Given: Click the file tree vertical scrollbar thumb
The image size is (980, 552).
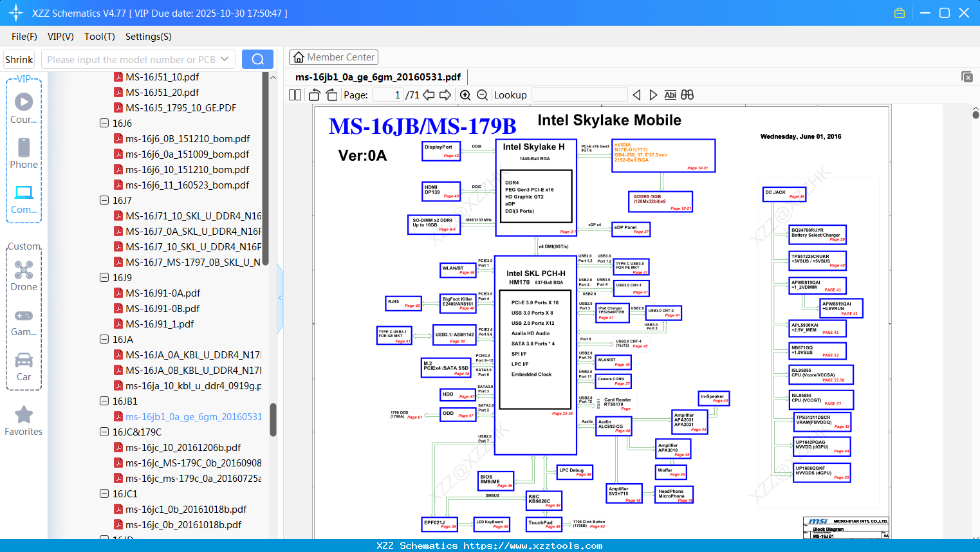Looking at the screenshot, I should (x=273, y=419).
